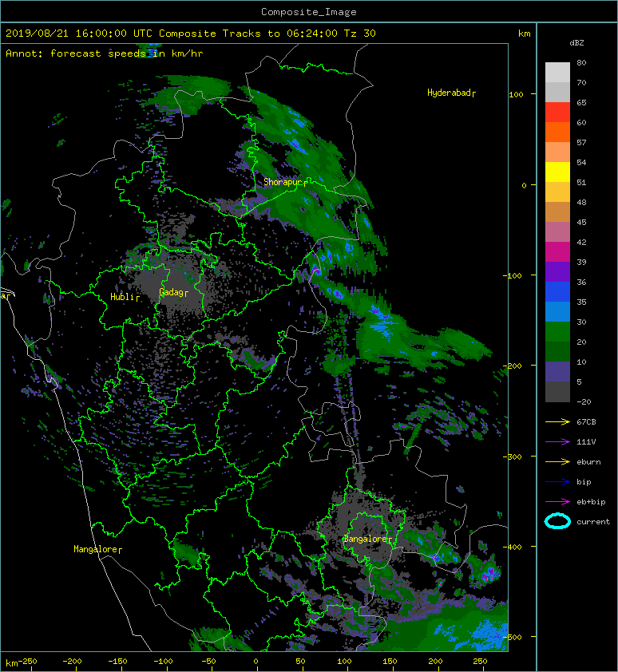This screenshot has width=618, height=672.
Task: Click the 'current' legend label text
Action: coord(593,522)
